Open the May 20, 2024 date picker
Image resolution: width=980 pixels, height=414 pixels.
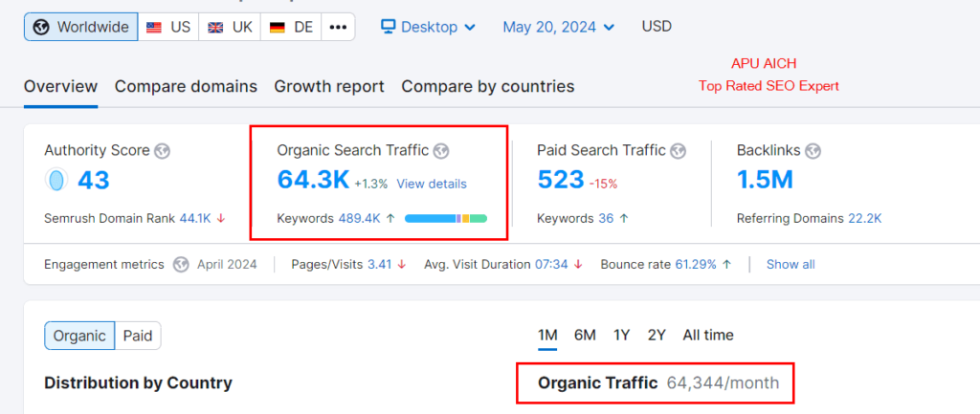tap(559, 27)
